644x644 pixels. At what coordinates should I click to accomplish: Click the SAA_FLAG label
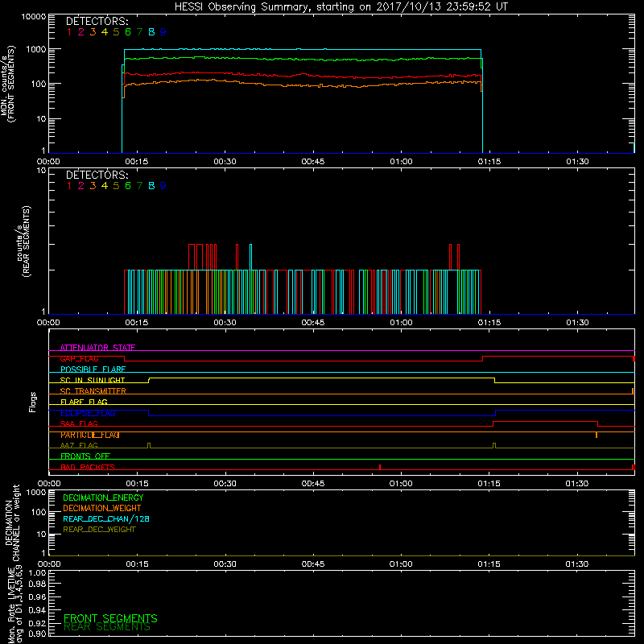(79, 423)
